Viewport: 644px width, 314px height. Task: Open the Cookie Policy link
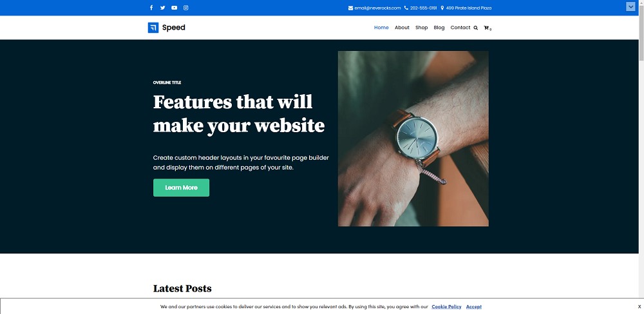(x=446, y=307)
